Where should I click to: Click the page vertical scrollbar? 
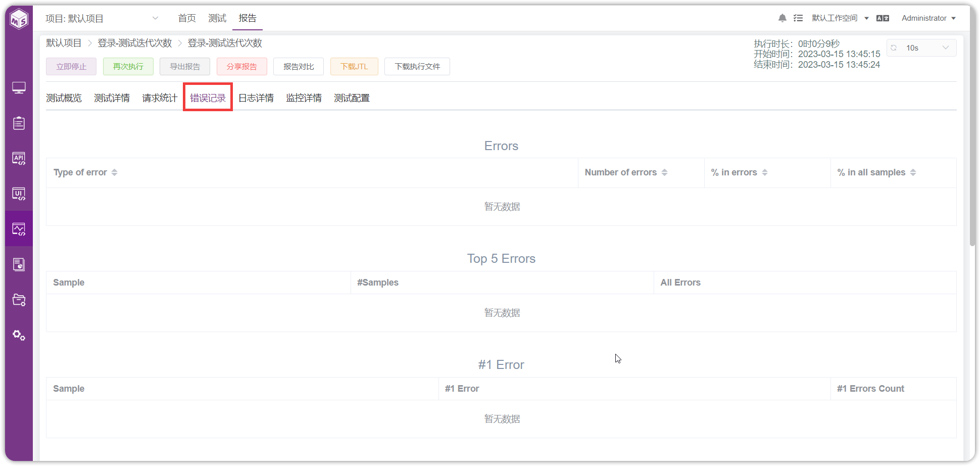tap(972, 126)
